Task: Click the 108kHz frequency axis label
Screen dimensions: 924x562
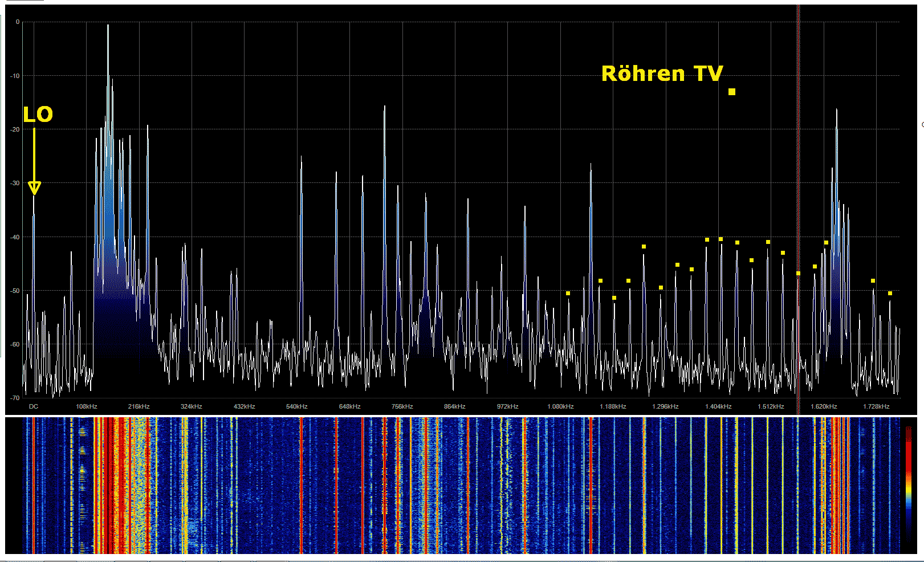Action: [87, 406]
